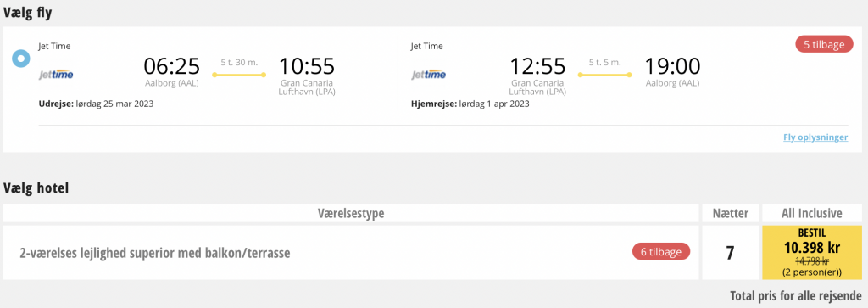
Task: Click the All Inclusive column header
Action: pyautogui.click(x=812, y=213)
